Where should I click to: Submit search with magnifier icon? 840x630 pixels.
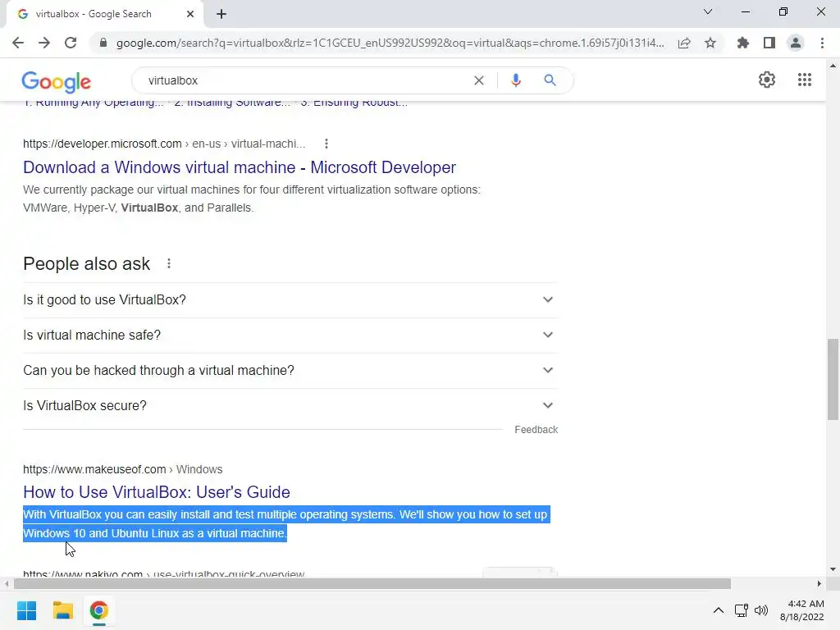pyautogui.click(x=550, y=80)
